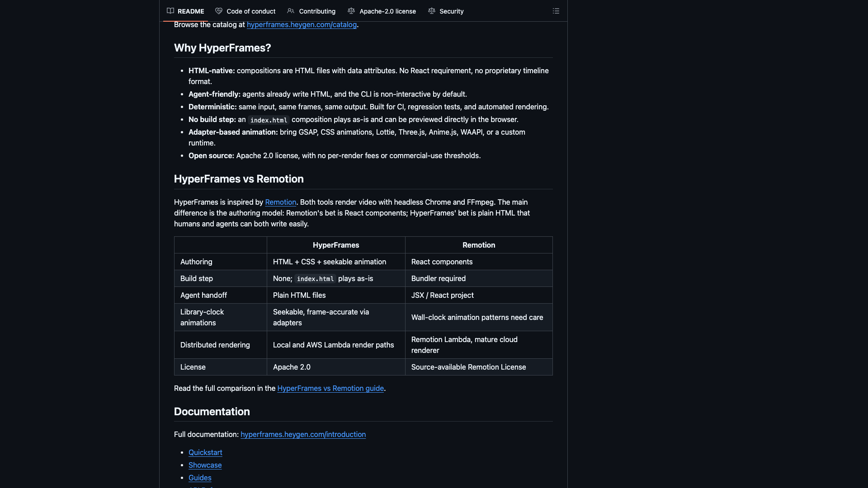Click the Source-available Remotion License cell
Image resolution: width=868 pixels, height=488 pixels.
pos(479,367)
